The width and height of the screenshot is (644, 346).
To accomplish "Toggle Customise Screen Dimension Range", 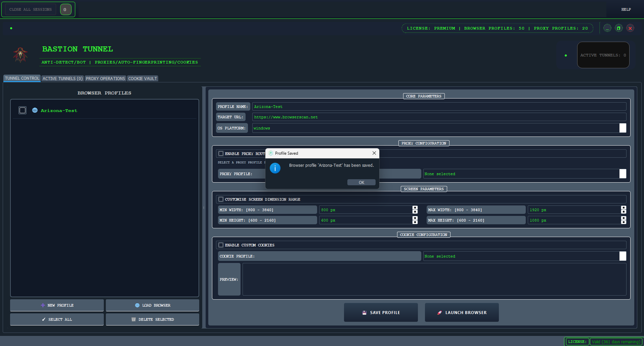I will click(x=221, y=199).
